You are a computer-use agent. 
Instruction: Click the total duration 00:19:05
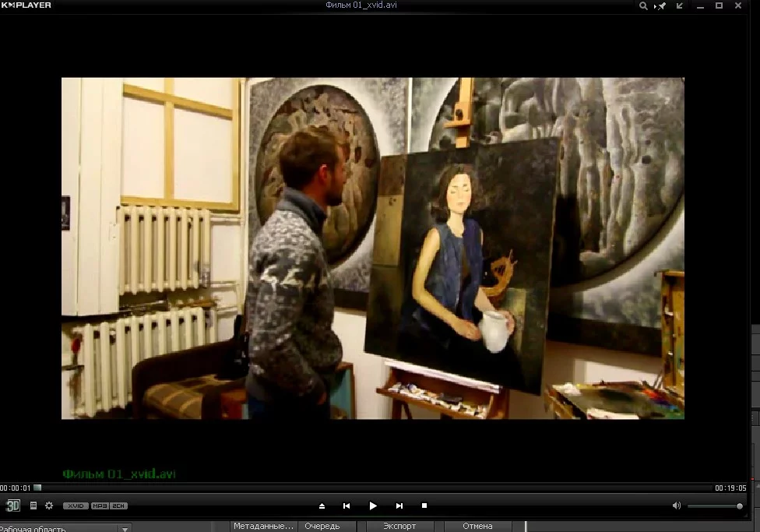[730, 488]
